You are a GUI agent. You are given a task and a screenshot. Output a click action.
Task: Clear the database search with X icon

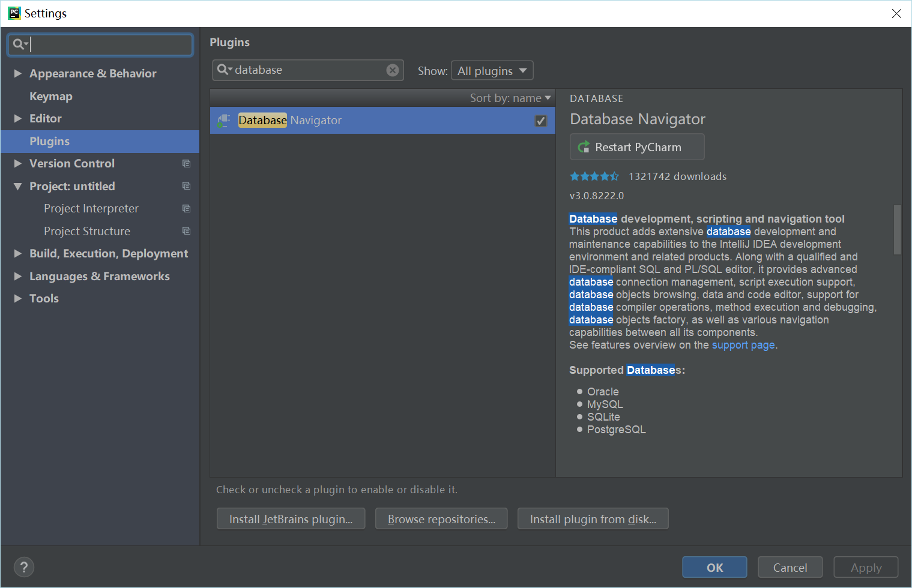click(x=393, y=70)
